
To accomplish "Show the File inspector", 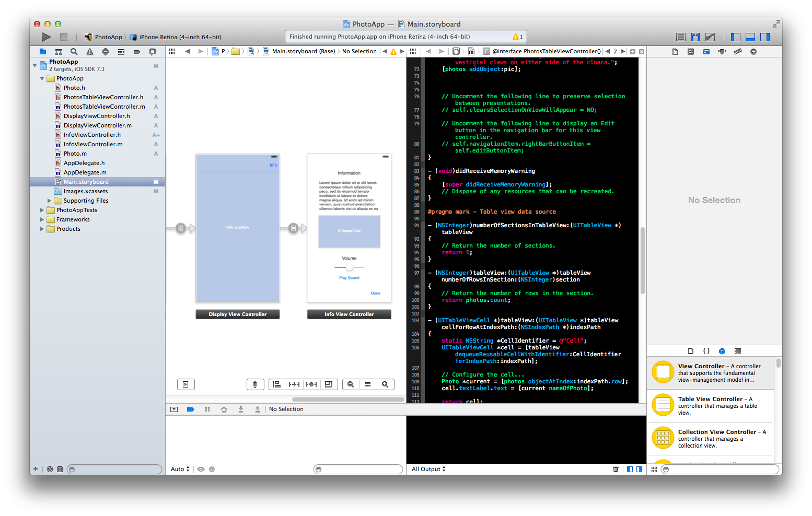I will coord(675,52).
